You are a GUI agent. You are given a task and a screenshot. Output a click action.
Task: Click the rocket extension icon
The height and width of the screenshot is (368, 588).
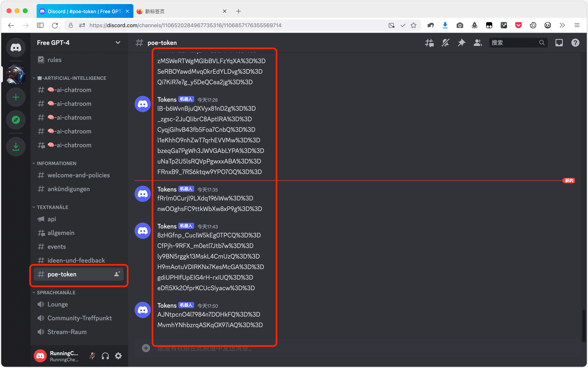click(x=474, y=25)
